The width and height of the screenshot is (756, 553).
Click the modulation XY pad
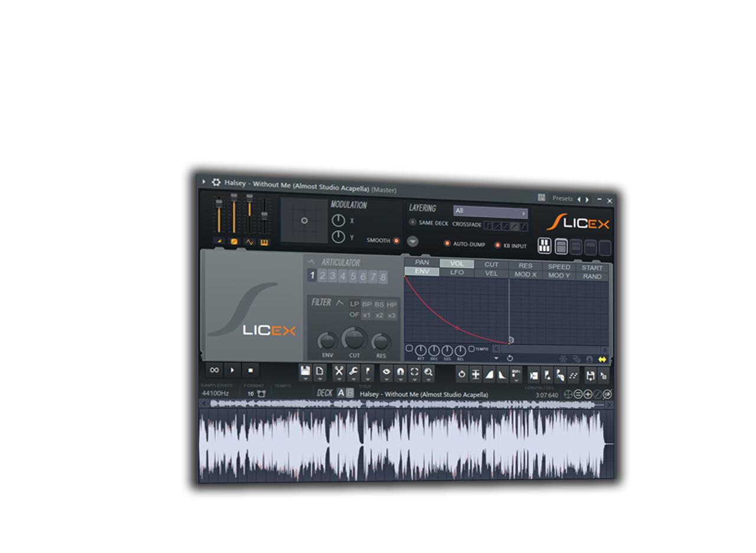pos(304,220)
